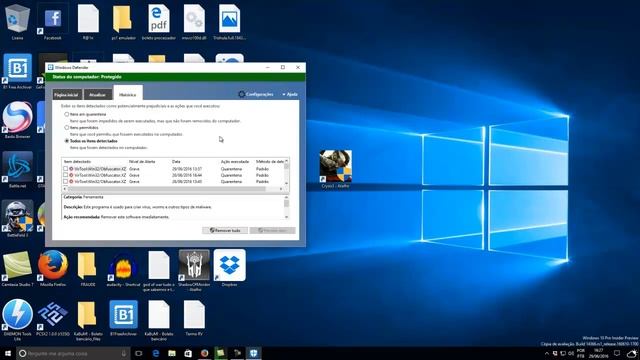Screen dimensions: 640x360
Task: Check the Obfuscator.XZ item dated 16:44
Action: point(65,175)
